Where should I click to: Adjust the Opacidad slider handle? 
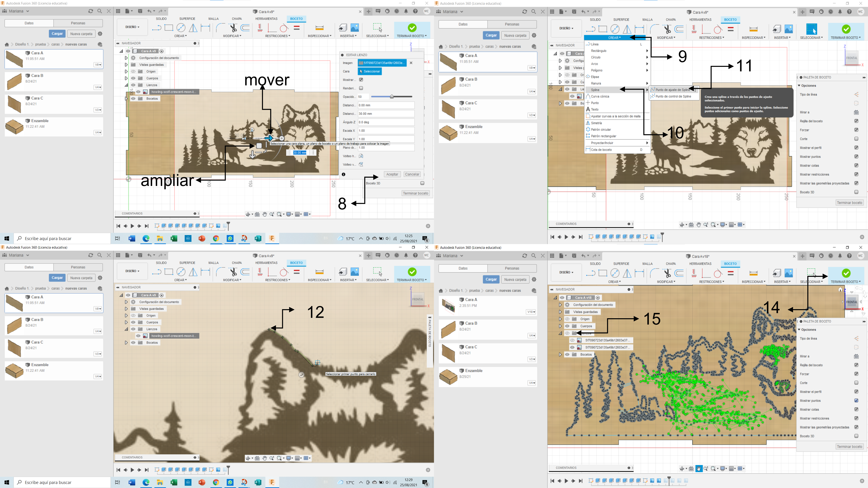tap(392, 97)
